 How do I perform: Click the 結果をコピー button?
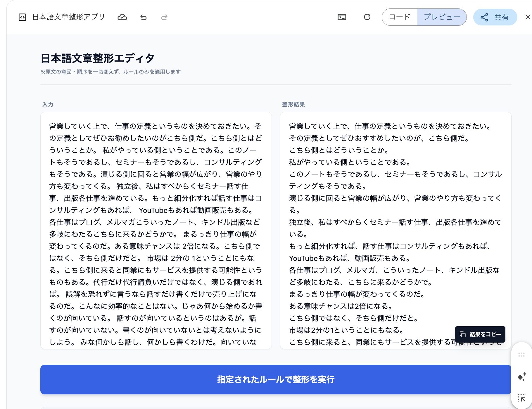click(480, 334)
